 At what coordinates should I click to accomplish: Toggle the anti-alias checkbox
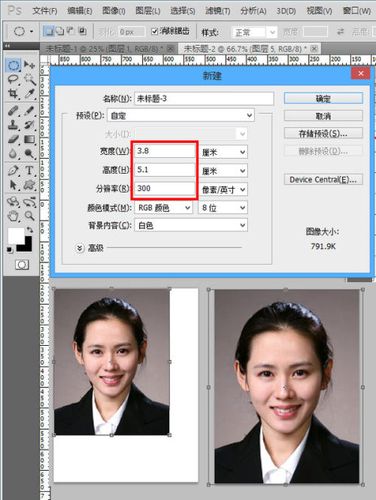pos(154,31)
